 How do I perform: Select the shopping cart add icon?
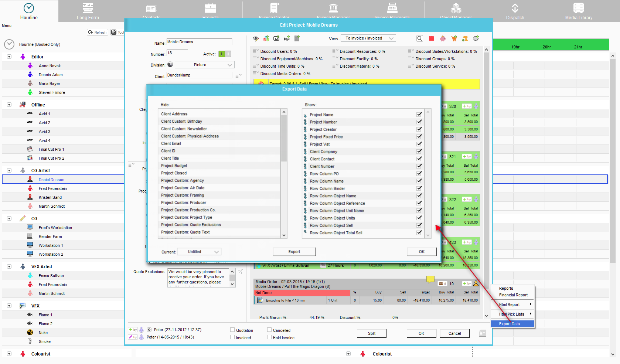pyautogui.click(x=454, y=38)
